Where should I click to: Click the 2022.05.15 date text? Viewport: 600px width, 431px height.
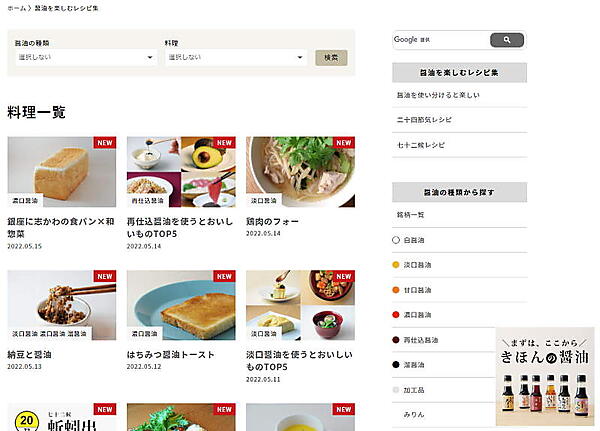pyautogui.click(x=24, y=246)
